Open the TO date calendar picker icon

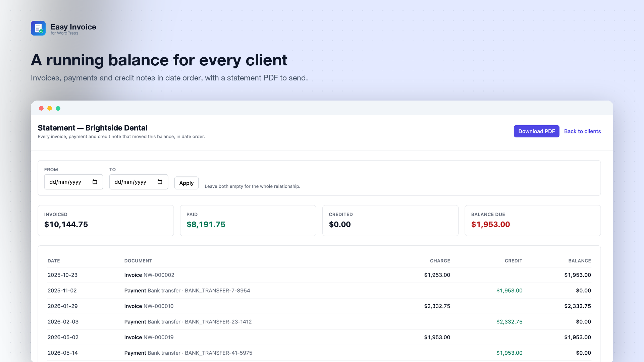coord(160,182)
